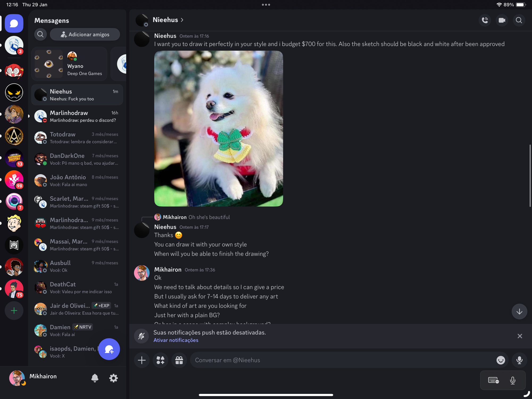Start a voice call with Nieehus
The height and width of the screenshot is (399, 532).
[485, 20]
